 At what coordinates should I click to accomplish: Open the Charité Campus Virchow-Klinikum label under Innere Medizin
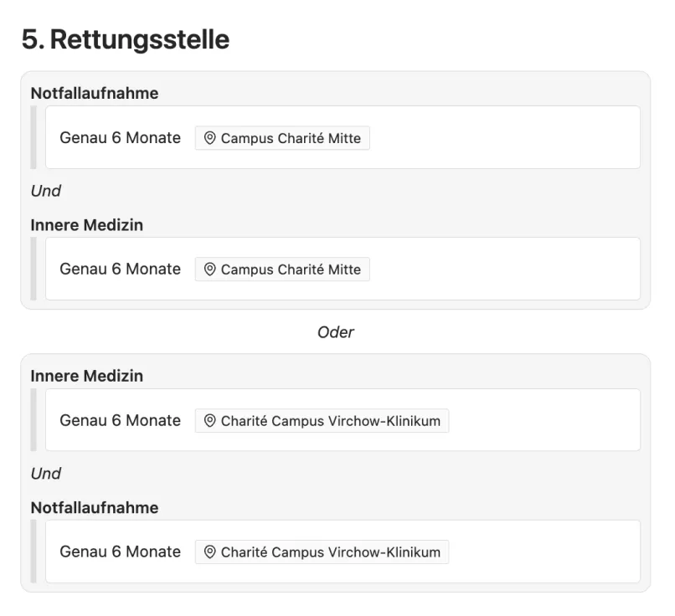[x=330, y=421]
